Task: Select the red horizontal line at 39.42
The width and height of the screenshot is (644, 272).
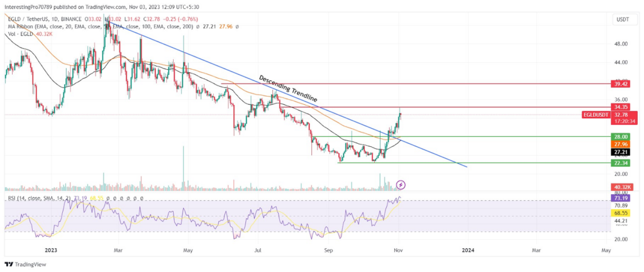Action: click(416, 84)
